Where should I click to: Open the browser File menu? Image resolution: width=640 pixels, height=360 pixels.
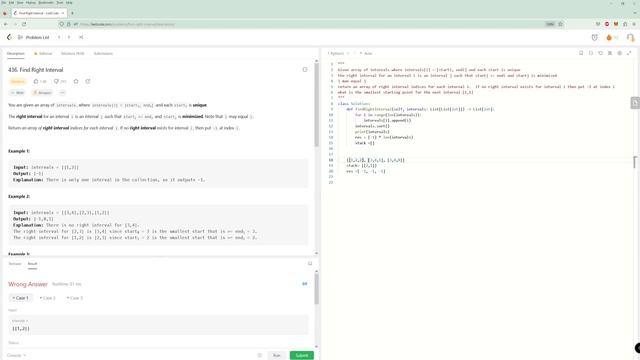pyautogui.click(x=4, y=2)
